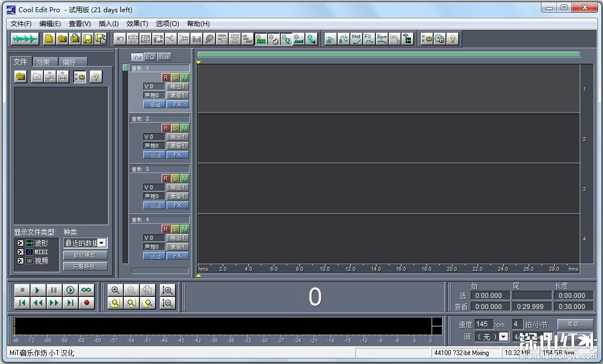This screenshot has height=364, width=603.
Task: Click the Wet toolbar icon
Action: 356,38
